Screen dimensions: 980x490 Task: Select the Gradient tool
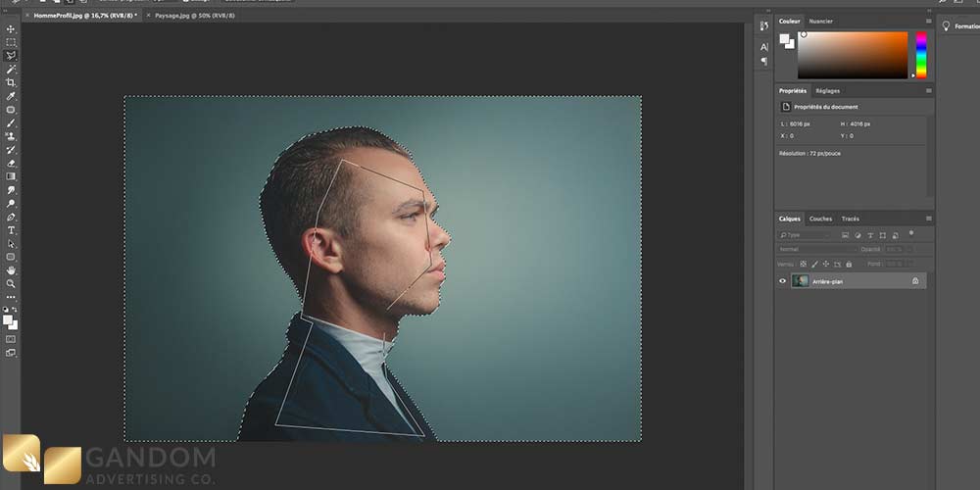tap(11, 176)
